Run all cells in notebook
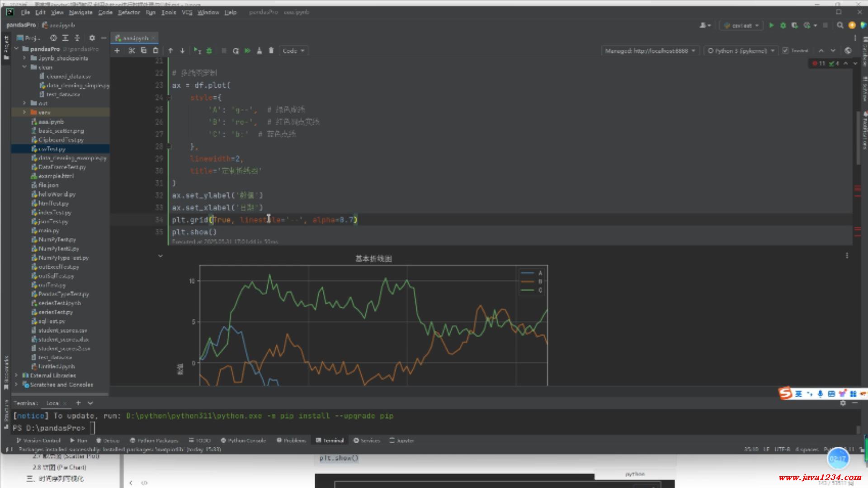Viewport: 868px width, 488px height. (x=247, y=51)
